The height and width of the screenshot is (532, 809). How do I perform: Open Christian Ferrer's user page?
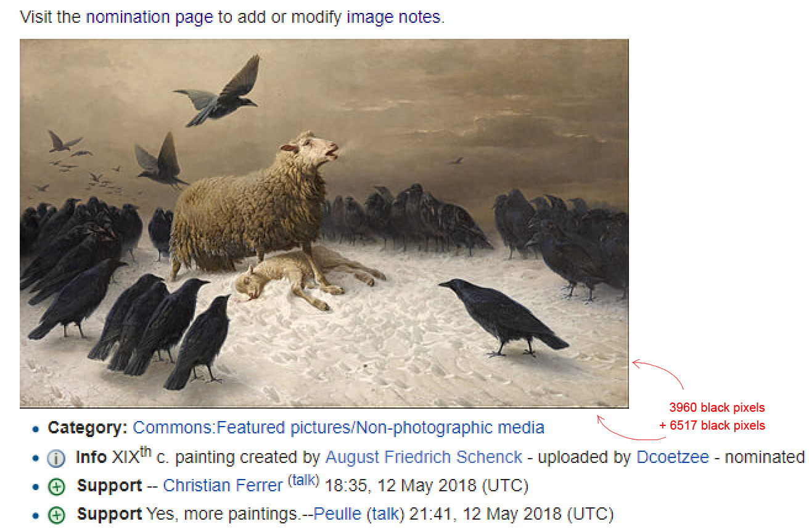coord(223,486)
